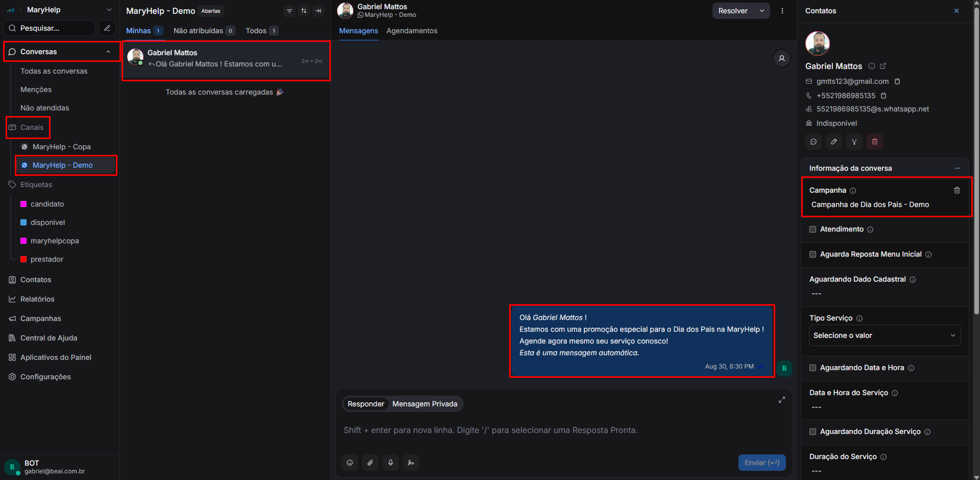Switch to the Agendamentos tab
The width and height of the screenshot is (980, 480).
click(412, 31)
